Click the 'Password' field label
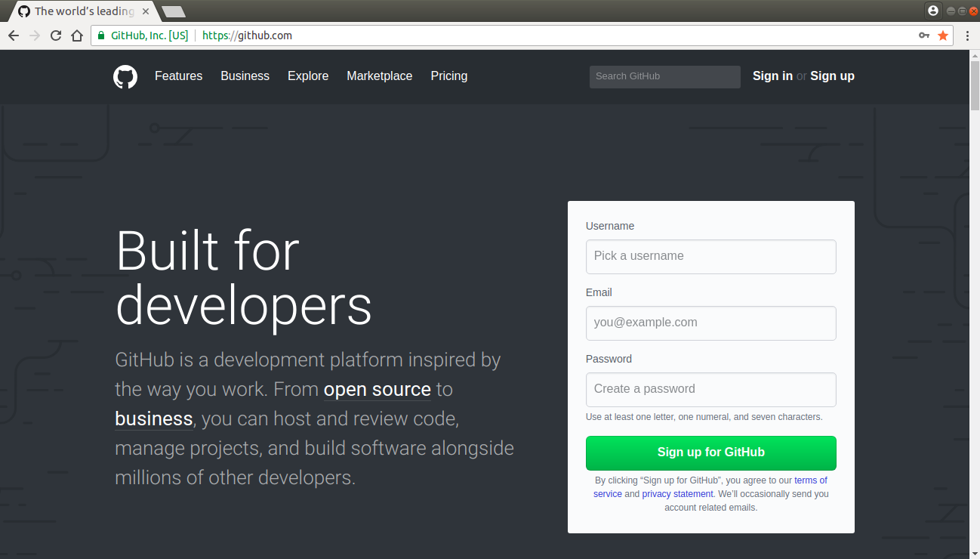 click(609, 359)
